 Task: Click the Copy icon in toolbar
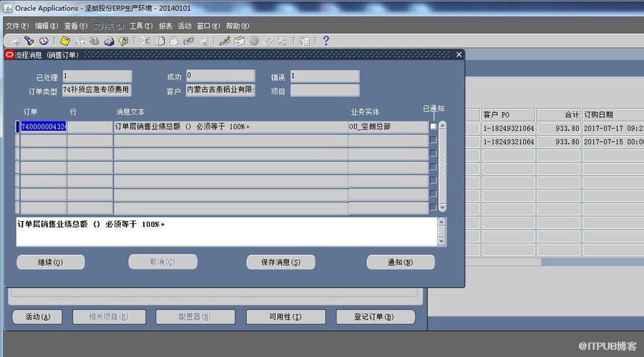(161, 41)
